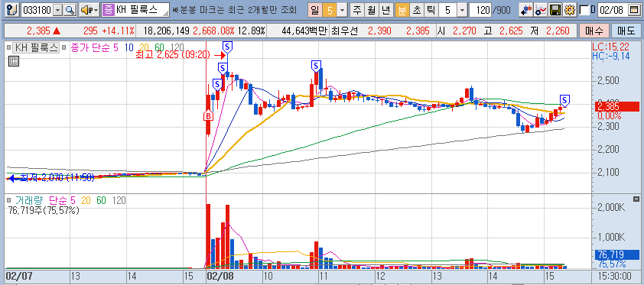Select the blue 10 moving average legend
The height and width of the screenshot is (285, 644).
(x=129, y=48)
